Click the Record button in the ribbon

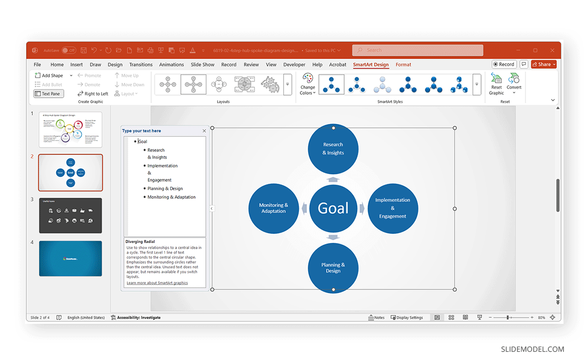(504, 64)
